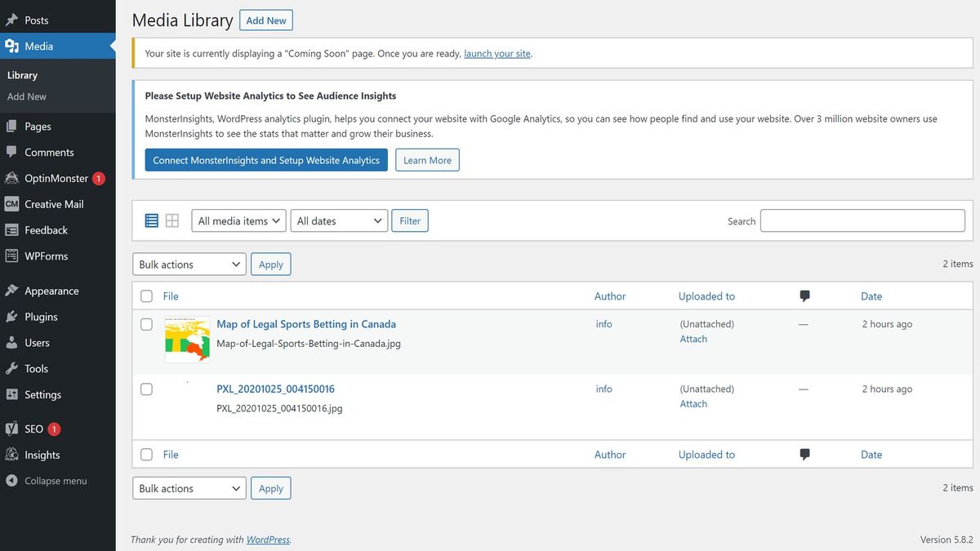The image size is (980, 551).
Task: Click the Pages icon in sidebar
Action: [x=11, y=127]
